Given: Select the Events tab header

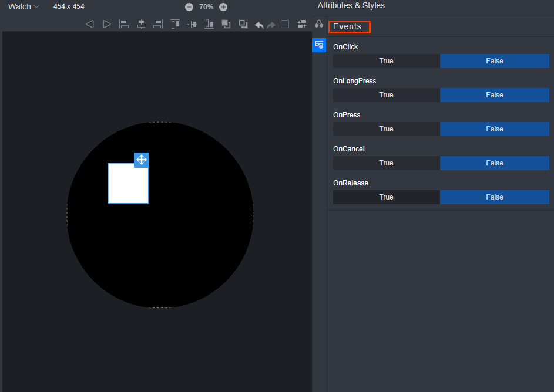Looking at the screenshot, I should 348,26.
